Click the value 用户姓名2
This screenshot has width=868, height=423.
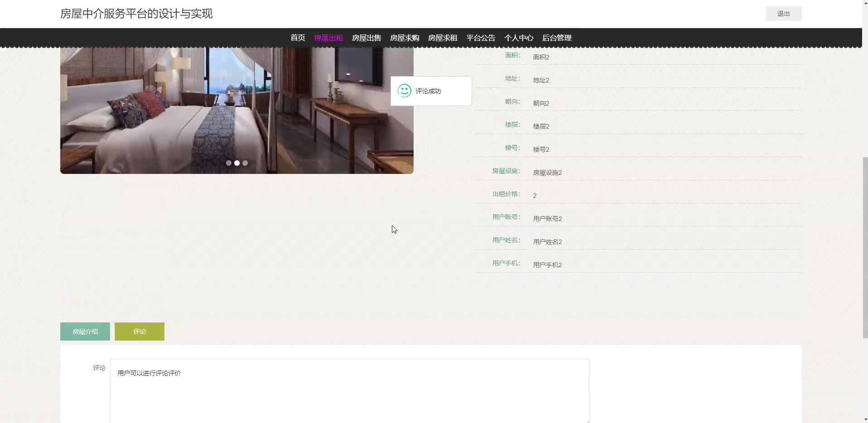click(547, 242)
